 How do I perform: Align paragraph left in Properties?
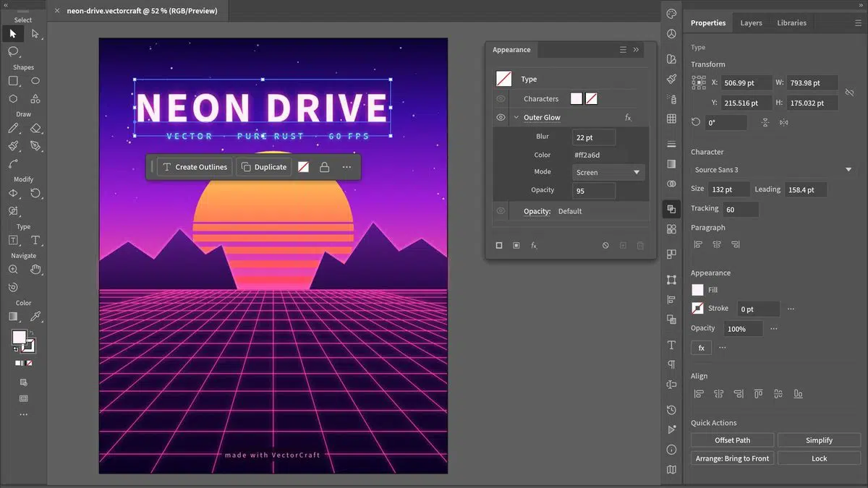pyautogui.click(x=698, y=245)
